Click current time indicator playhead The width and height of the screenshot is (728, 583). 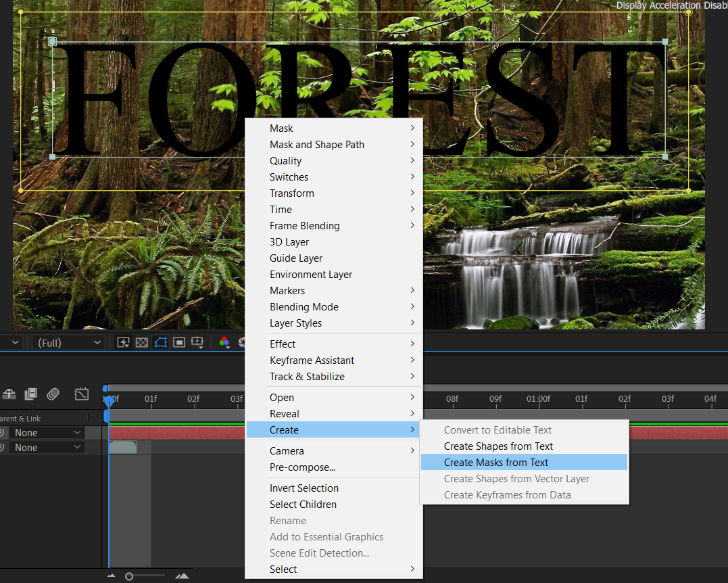(x=109, y=401)
